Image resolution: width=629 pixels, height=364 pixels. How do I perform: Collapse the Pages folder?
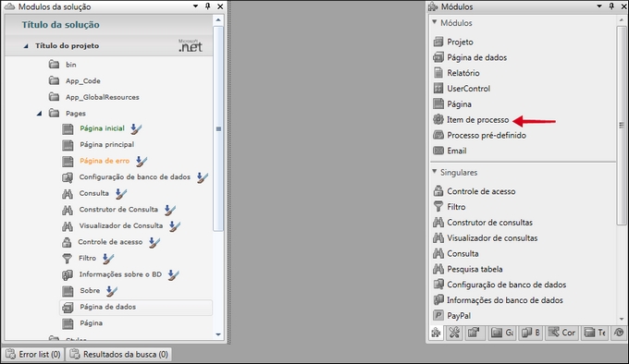click(x=39, y=114)
